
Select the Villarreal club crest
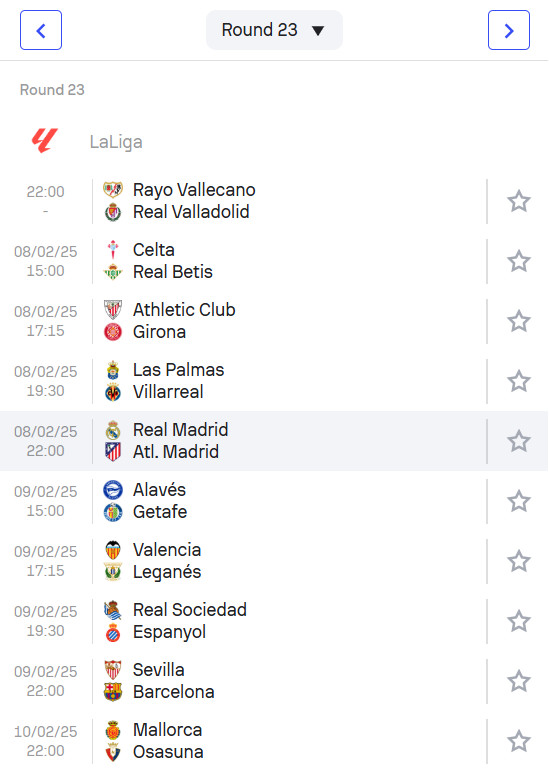pos(113,392)
